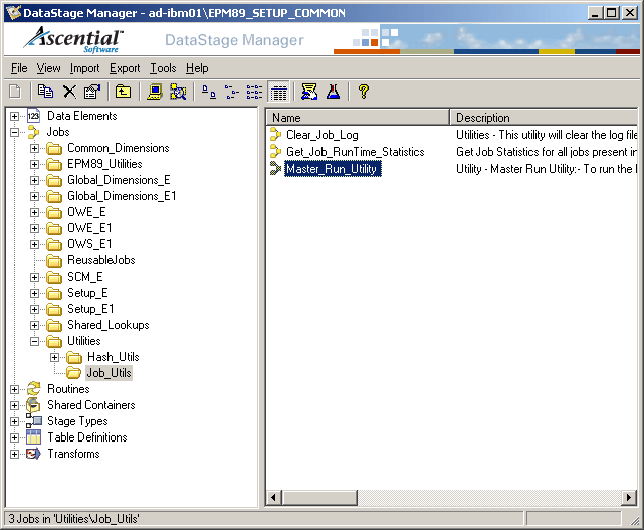Screen dimensions: 644x530
Task: Click the Master_Run_Utility job icon
Action: 276,168
